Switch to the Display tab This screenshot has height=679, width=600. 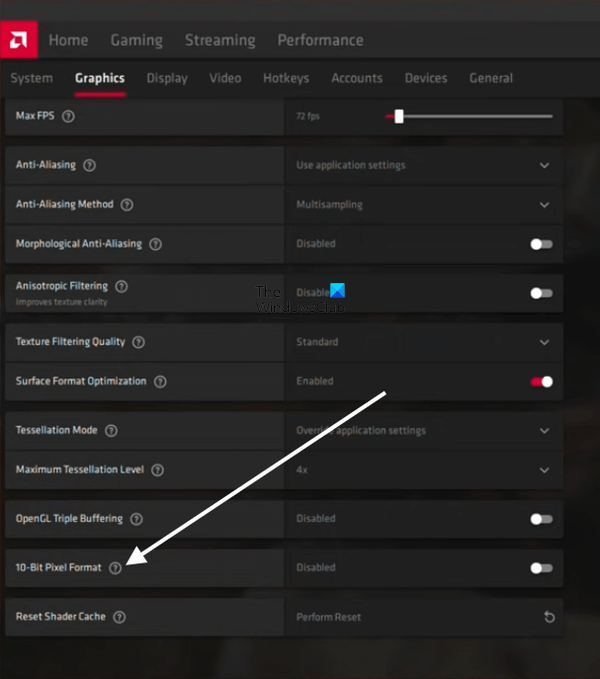pyautogui.click(x=167, y=78)
